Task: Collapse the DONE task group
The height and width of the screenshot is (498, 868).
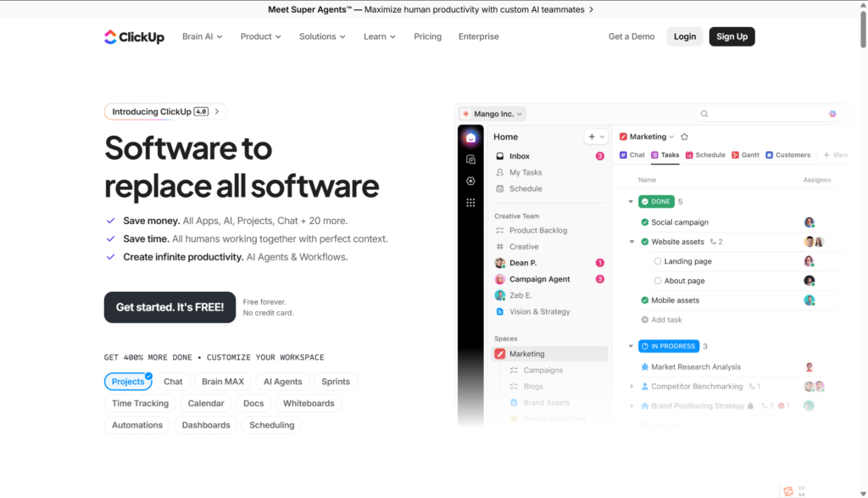Action: click(631, 202)
